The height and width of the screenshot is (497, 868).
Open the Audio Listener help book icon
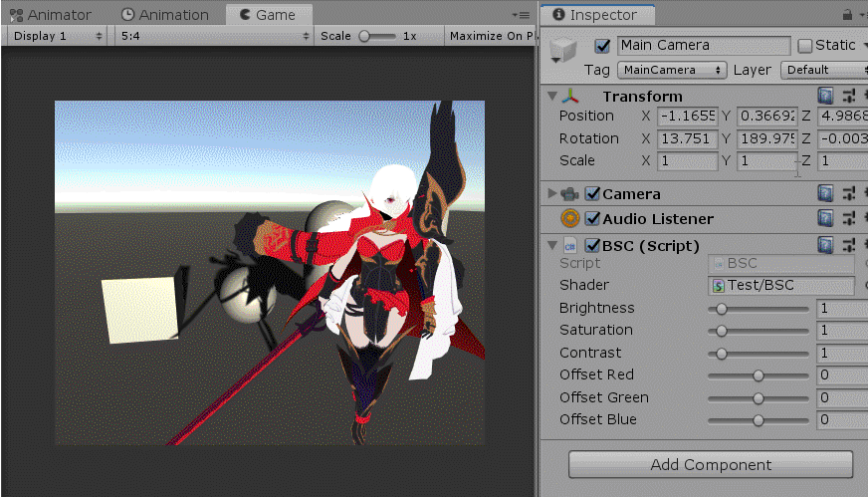[x=825, y=218]
